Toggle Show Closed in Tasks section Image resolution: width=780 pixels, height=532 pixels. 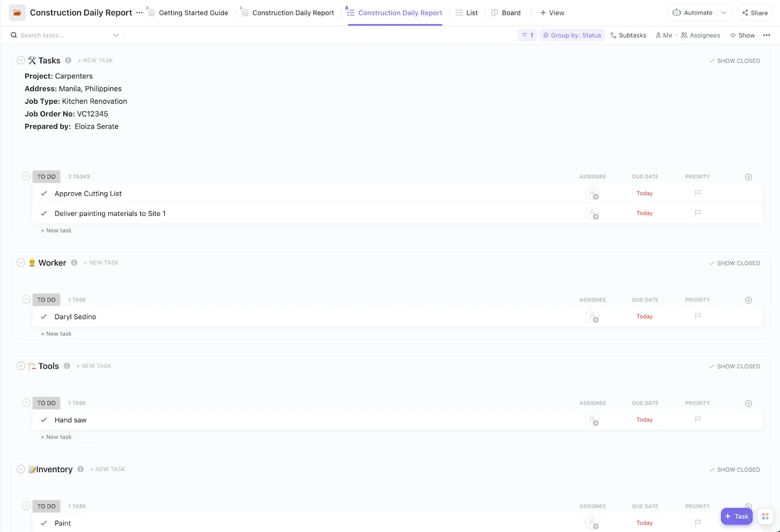point(735,61)
